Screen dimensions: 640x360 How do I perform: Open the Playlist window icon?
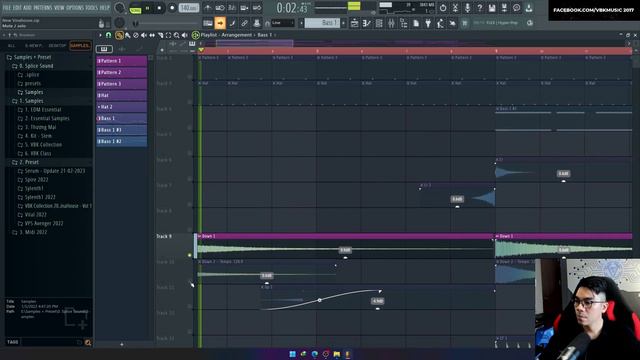tap(354, 23)
